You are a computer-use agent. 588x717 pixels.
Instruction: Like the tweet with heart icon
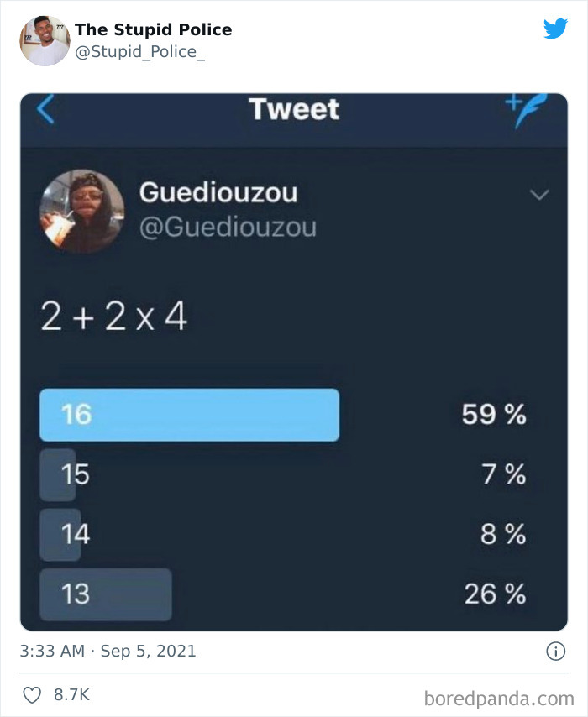point(34,695)
